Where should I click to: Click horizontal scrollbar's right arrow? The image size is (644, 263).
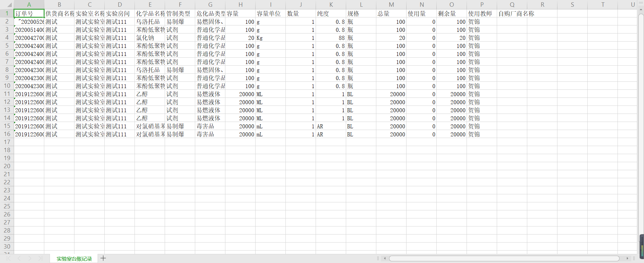tap(627, 258)
